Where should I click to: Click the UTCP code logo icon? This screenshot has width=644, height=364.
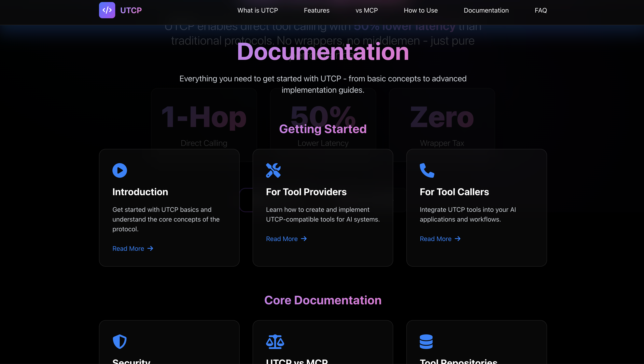tap(107, 10)
